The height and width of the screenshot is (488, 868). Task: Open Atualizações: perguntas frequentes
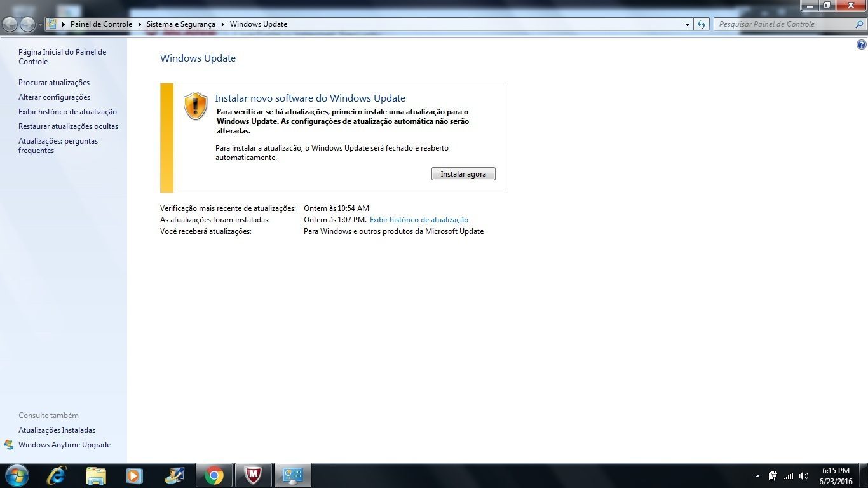point(58,146)
